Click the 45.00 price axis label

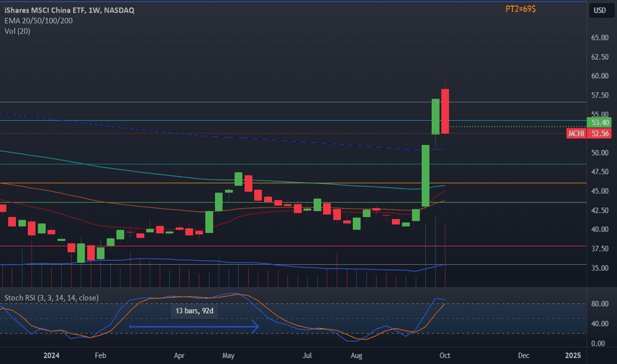[x=600, y=191]
